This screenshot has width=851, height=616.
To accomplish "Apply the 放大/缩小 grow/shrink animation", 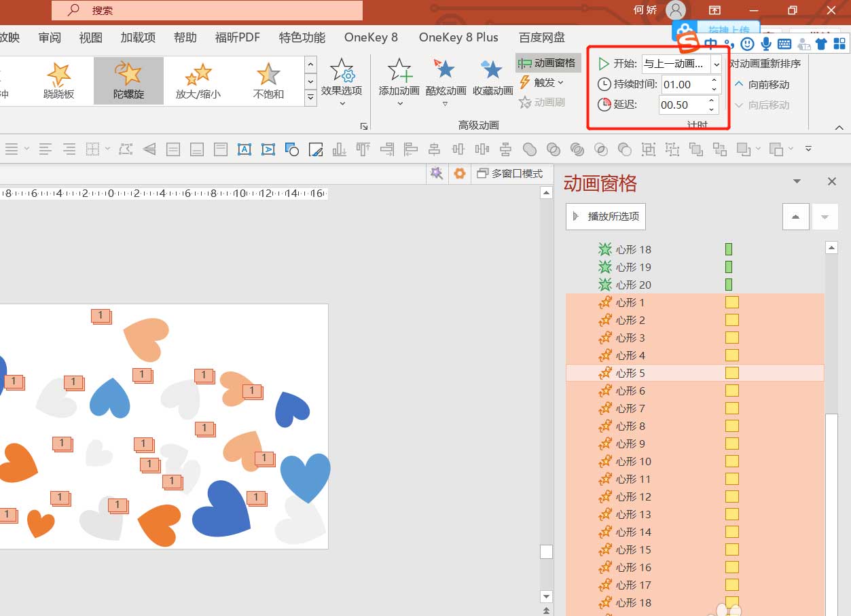I will (x=198, y=80).
